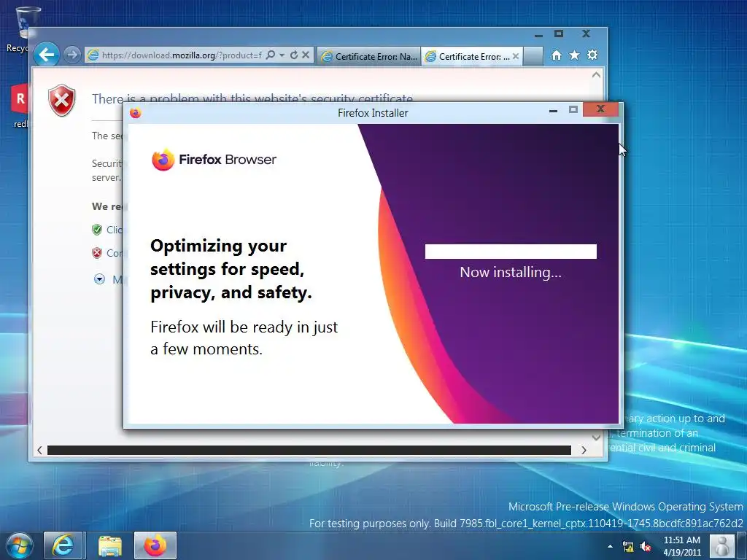Click the Firefox installer progress bar

coord(511,252)
